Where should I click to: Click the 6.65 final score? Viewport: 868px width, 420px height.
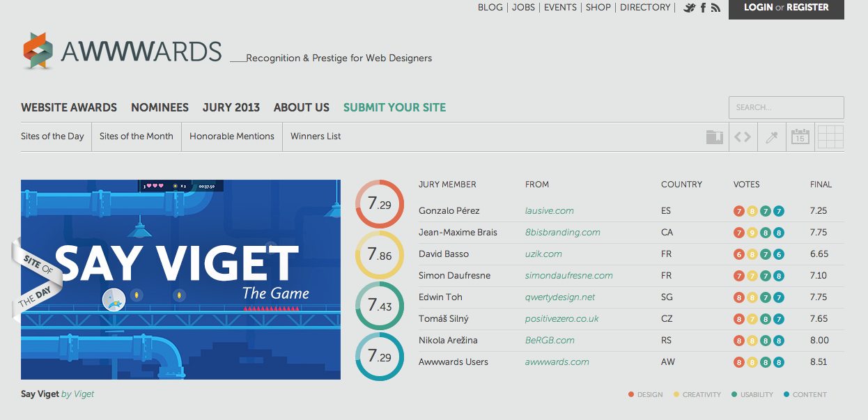[x=819, y=254]
